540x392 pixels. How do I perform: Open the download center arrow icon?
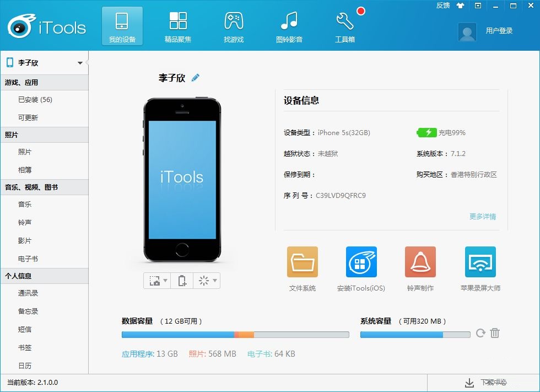point(469,383)
